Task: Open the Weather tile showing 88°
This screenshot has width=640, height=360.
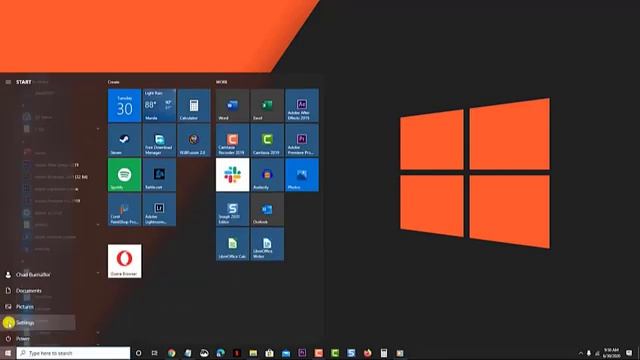Action: [159, 105]
